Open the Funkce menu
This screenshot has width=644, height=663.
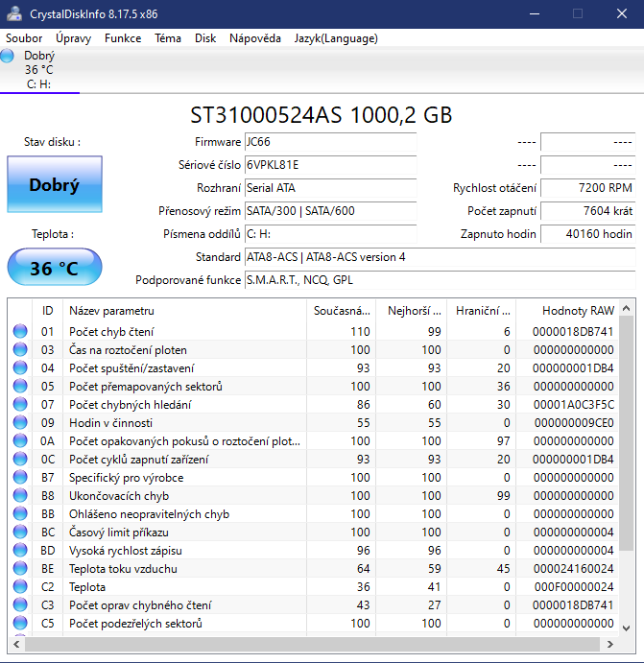pyautogui.click(x=123, y=38)
